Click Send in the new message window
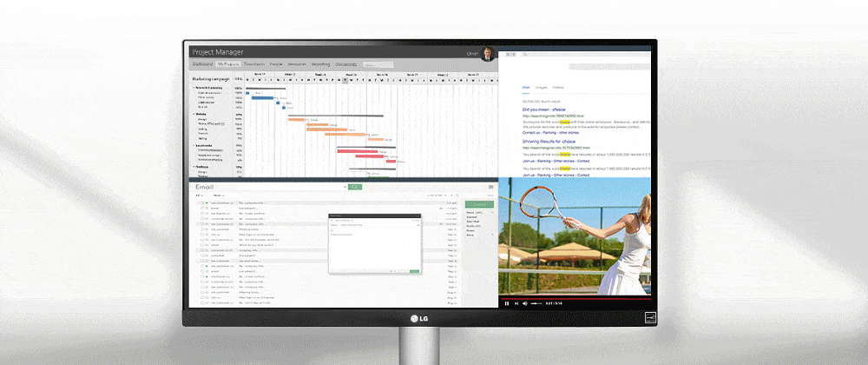The image size is (868, 365). point(414,271)
